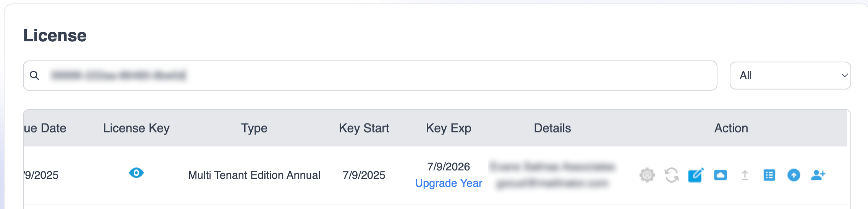The height and width of the screenshot is (209, 868).
Task: Click the "Key Exp" column header
Action: (449, 128)
